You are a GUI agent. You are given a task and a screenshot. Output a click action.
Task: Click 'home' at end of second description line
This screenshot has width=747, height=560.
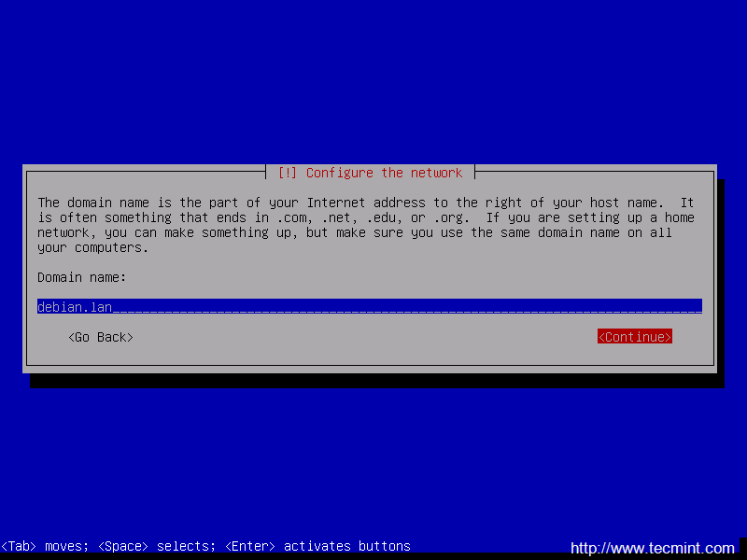680,217
